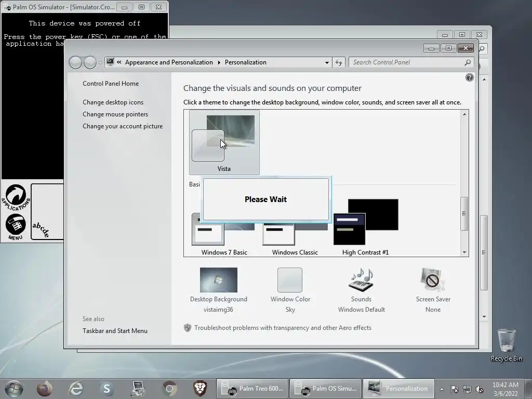The width and height of the screenshot is (532, 399).
Task: Select the Vista theme thumbnail
Action: click(224, 142)
